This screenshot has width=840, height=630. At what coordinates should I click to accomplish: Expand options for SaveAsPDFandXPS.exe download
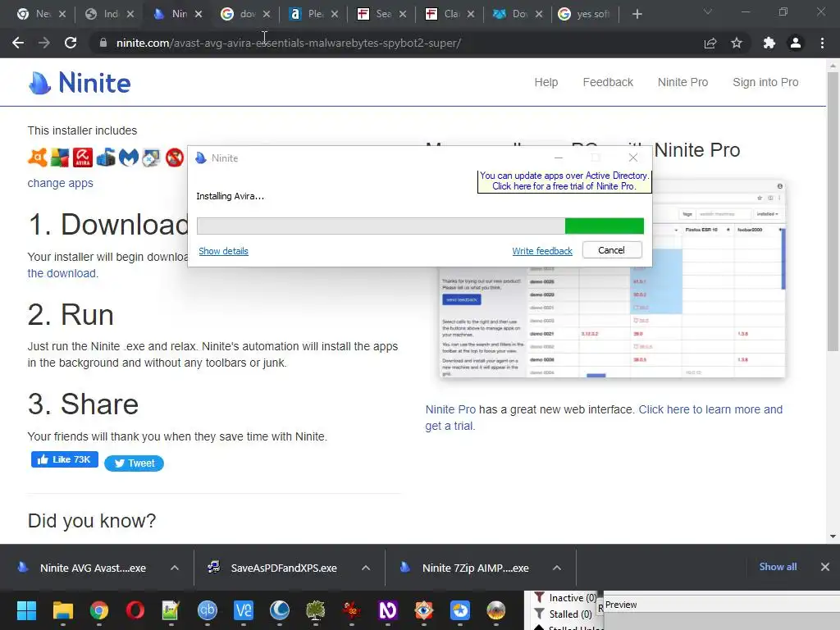(x=366, y=568)
